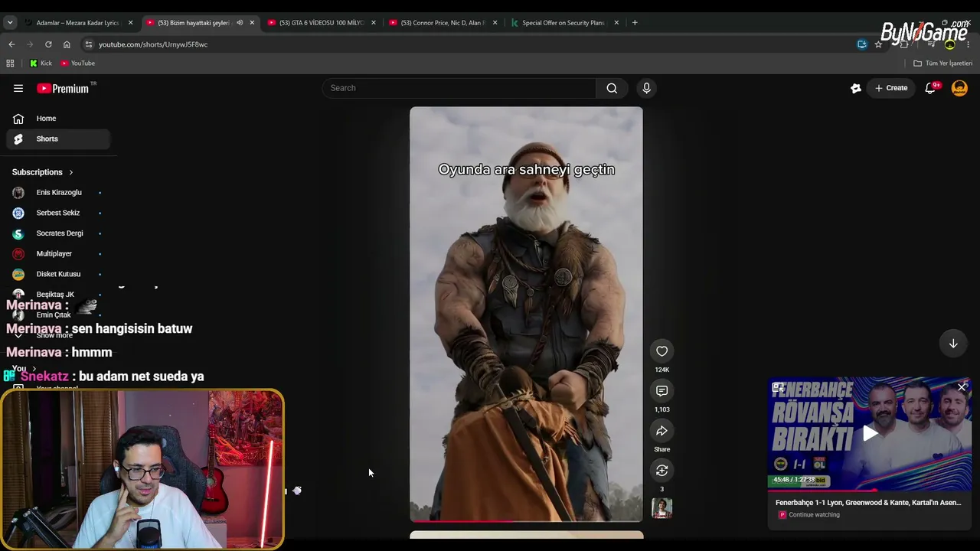This screenshot has width=980, height=551.
Task: Open the YouTube guide hamburger menu
Action: 18,88
